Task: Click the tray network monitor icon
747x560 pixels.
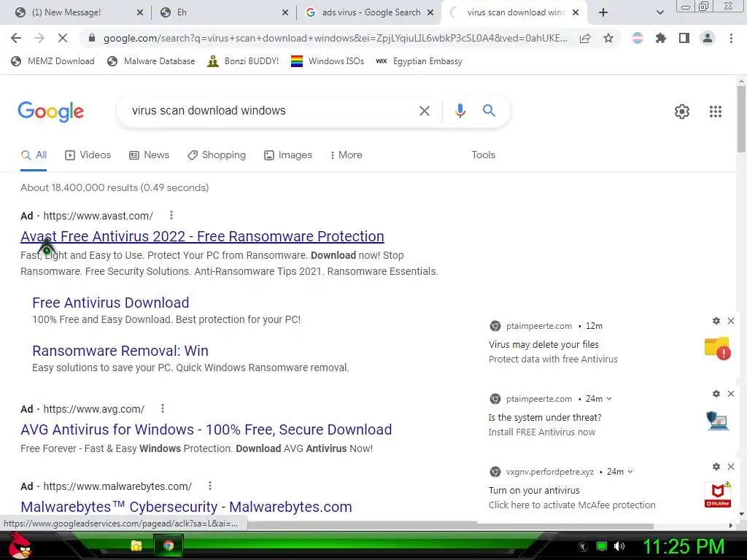Action: click(x=602, y=546)
